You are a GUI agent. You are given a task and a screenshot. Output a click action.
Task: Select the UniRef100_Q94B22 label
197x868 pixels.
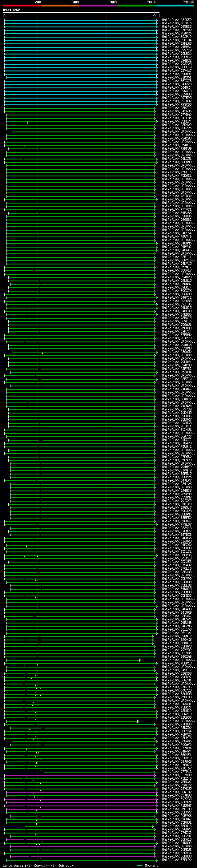coord(177,61)
